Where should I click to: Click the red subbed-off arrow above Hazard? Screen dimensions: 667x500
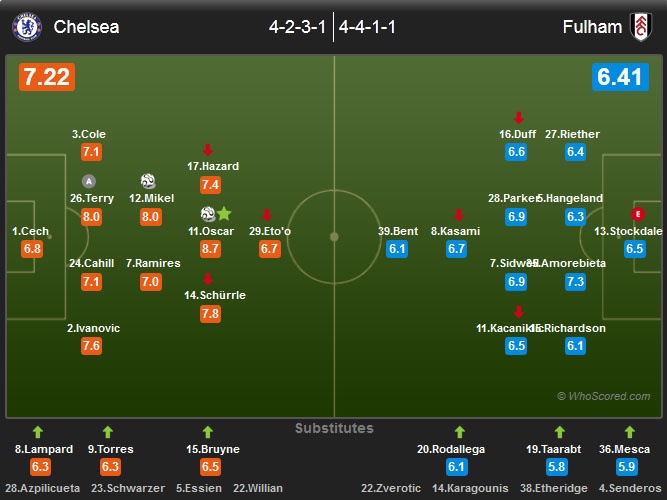click(x=208, y=149)
